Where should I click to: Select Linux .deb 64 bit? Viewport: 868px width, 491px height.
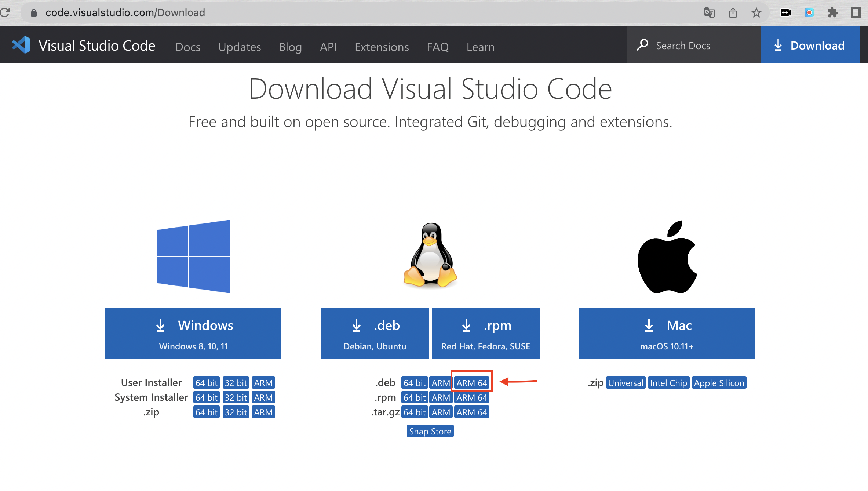415,383
